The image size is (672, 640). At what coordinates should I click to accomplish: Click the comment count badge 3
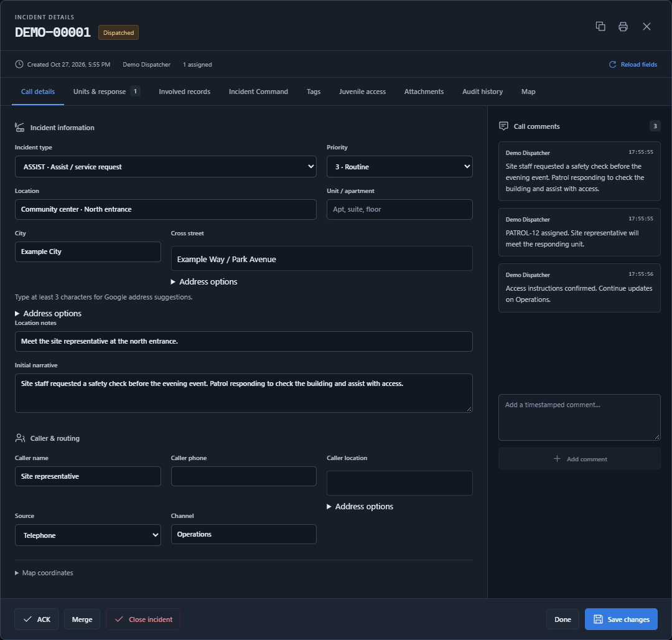655,126
